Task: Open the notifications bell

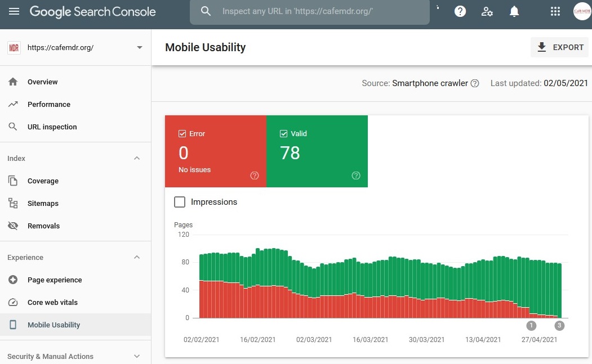Action: pyautogui.click(x=514, y=11)
